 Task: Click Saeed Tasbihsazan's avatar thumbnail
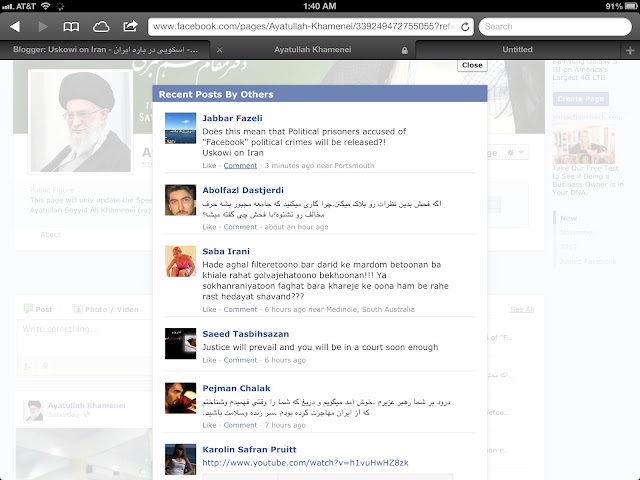[180, 344]
